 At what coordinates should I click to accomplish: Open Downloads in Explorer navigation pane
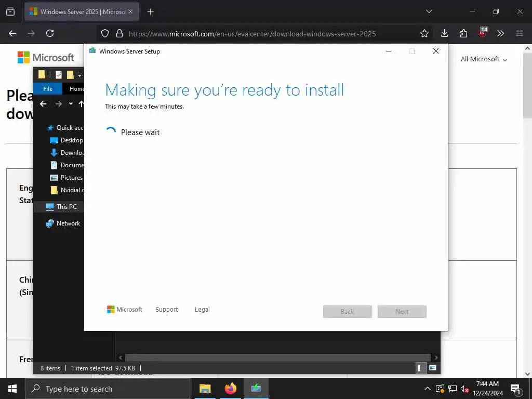67,153
